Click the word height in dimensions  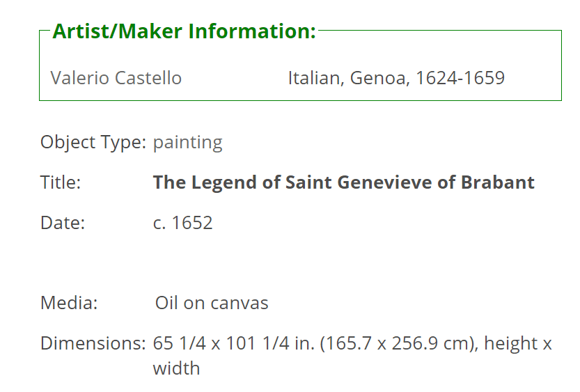coord(511,343)
